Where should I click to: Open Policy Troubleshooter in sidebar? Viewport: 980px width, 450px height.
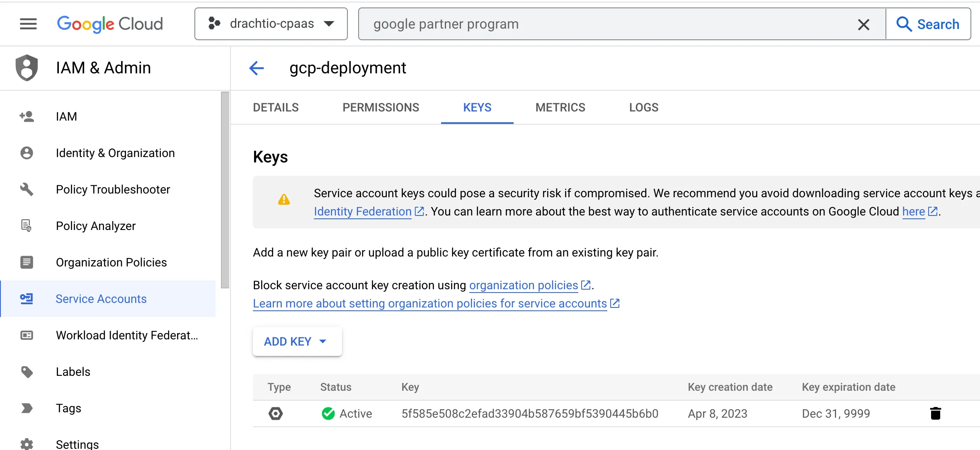coord(108,189)
